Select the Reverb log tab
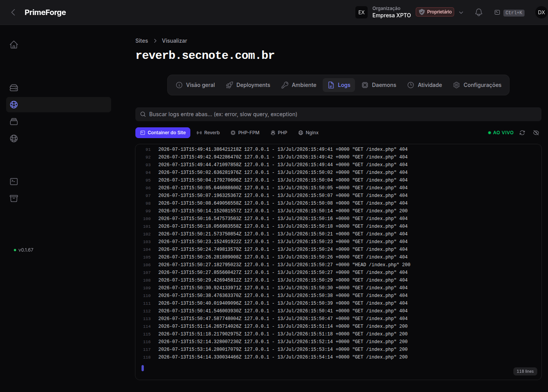 (x=208, y=133)
